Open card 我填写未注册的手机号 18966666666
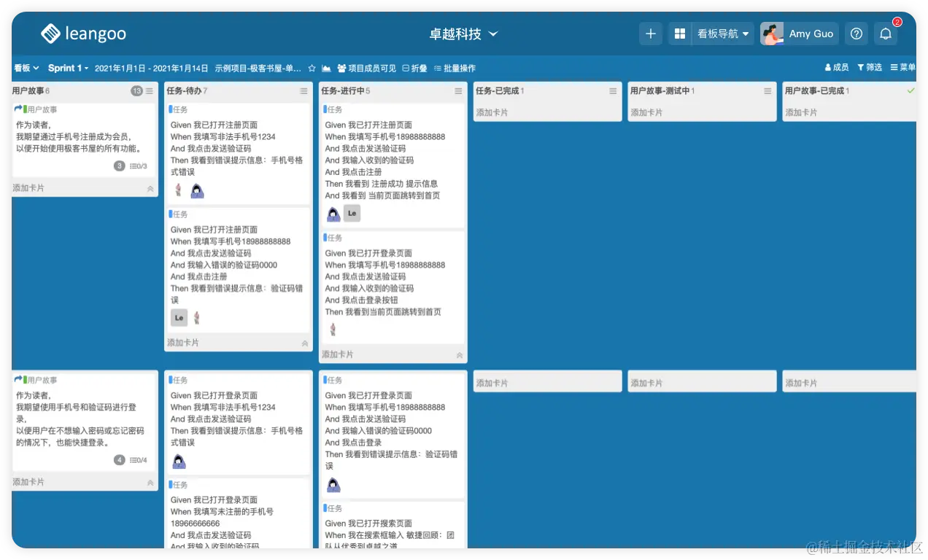The image size is (928, 560). pyautogui.click(x=238, y=513)
